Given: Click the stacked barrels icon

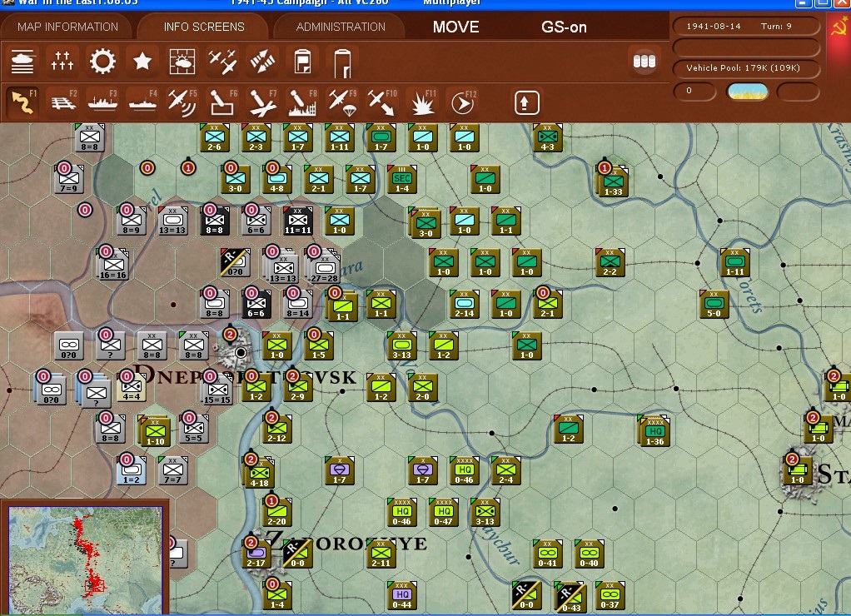Looking at the screenshot, I should tap(644, 62).
